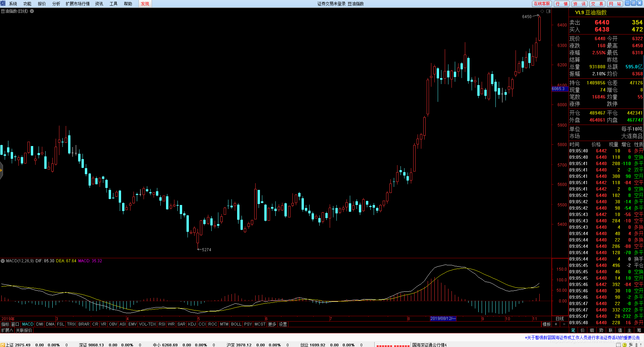Open the 分析 menu
Viewport: 644px width, 347px height.
click(56, 4)
